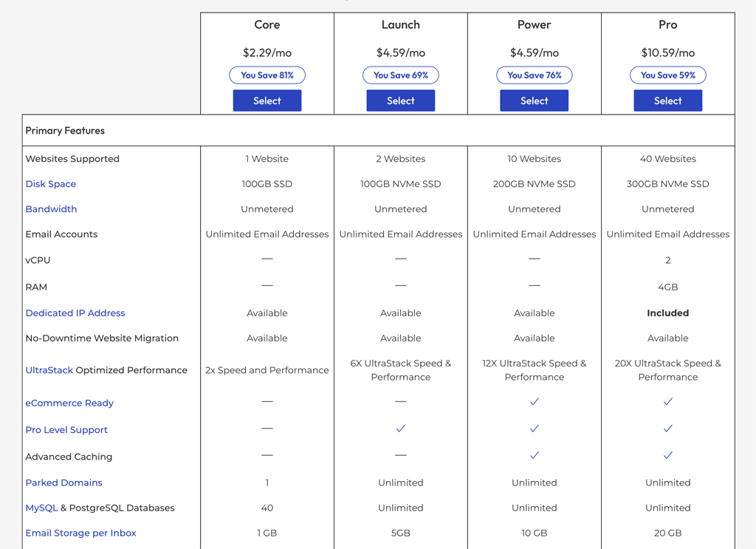
Task: Select the Core hosting plan
Action: pyautogui.click(x=267, y=100)
